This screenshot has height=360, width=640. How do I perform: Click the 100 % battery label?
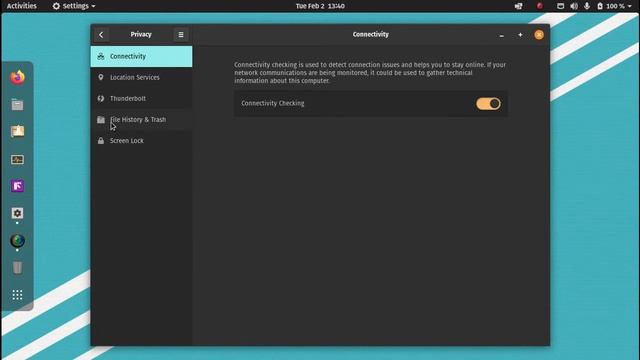[x=615, y=6]
